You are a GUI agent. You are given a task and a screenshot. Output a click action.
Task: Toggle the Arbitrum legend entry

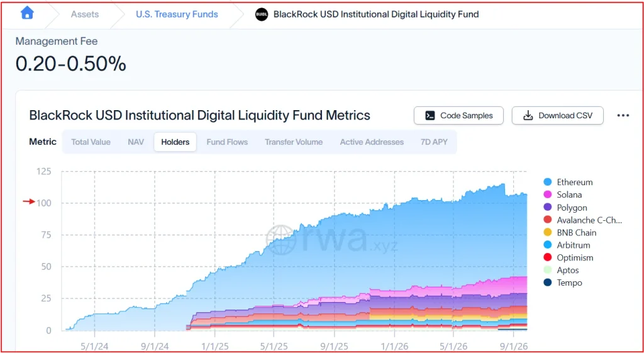(567, 245)
